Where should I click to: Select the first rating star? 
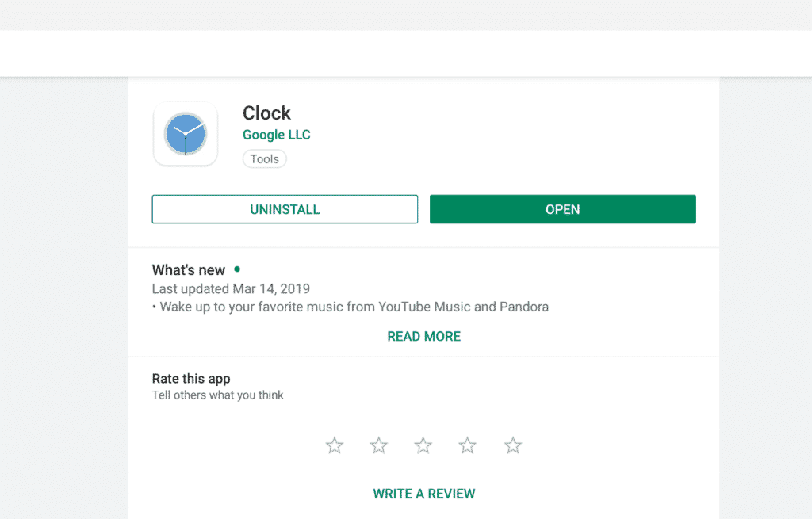(334, 445)
